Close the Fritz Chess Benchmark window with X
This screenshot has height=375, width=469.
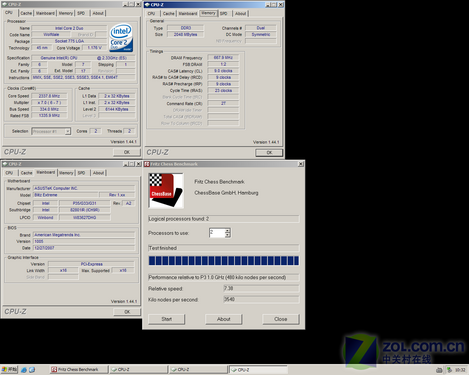(x=301, y=164)
